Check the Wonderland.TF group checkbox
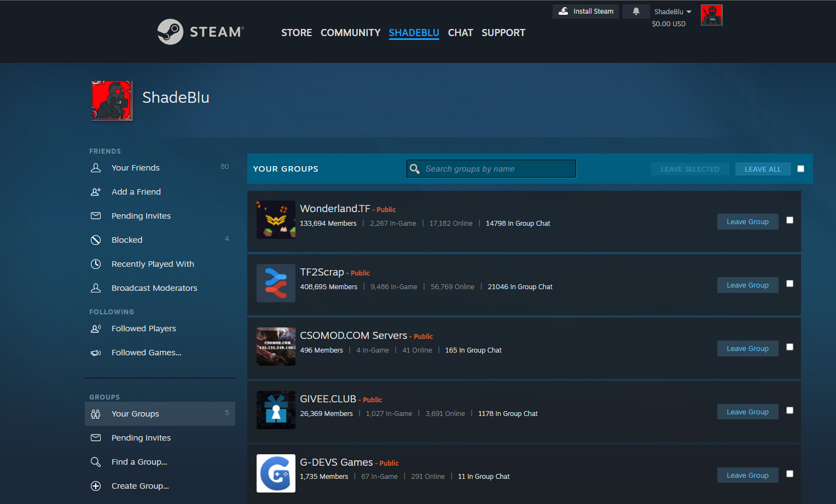The height and width of the screenshot is (504, 836). (x=789, y=220)
